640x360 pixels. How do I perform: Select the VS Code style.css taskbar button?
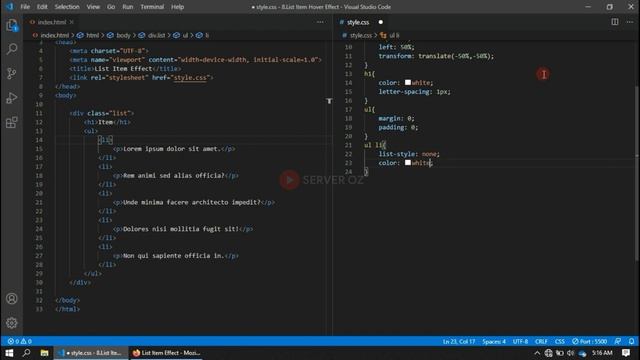pyautogui.click(x=91, y=353)
